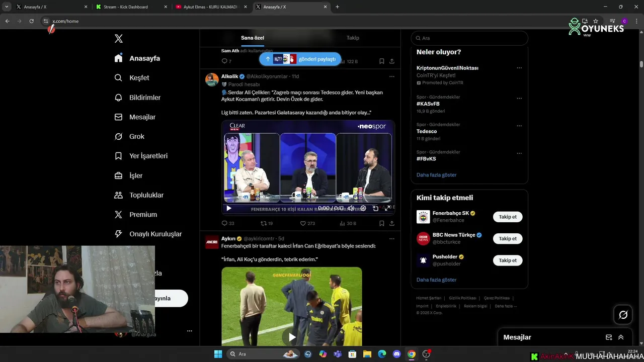Share the Alkolik post
644x362 pixels.
(392, 223)
